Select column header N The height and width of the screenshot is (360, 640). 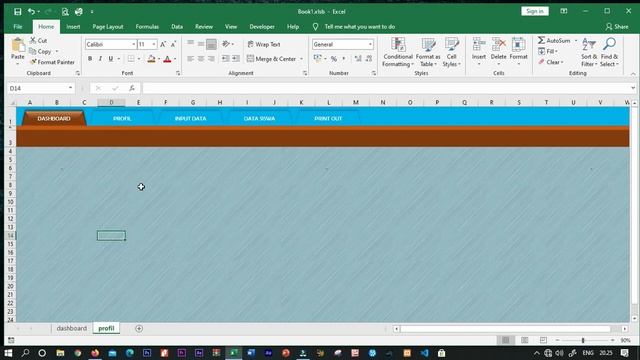pyautogui.click(x=382, y=102)
